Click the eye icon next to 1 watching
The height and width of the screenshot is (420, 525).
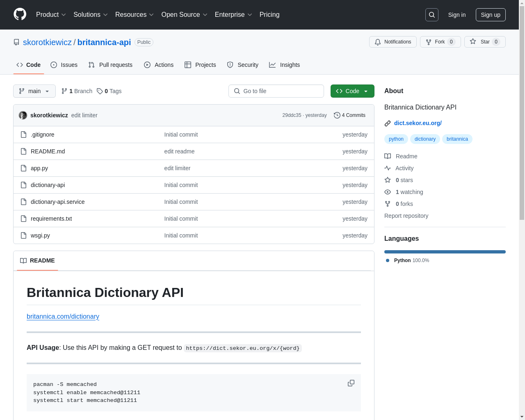tap(388, 192)
